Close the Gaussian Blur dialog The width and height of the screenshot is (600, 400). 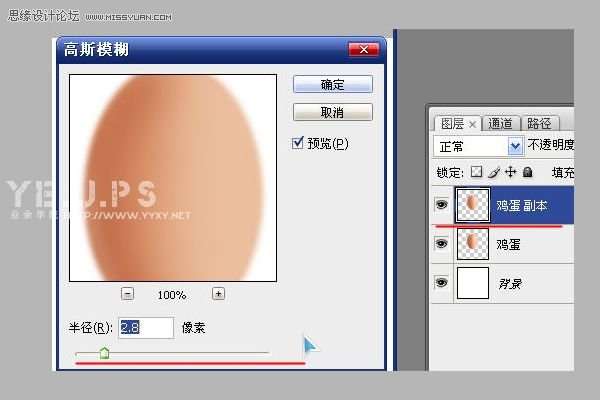coord(362,50)
